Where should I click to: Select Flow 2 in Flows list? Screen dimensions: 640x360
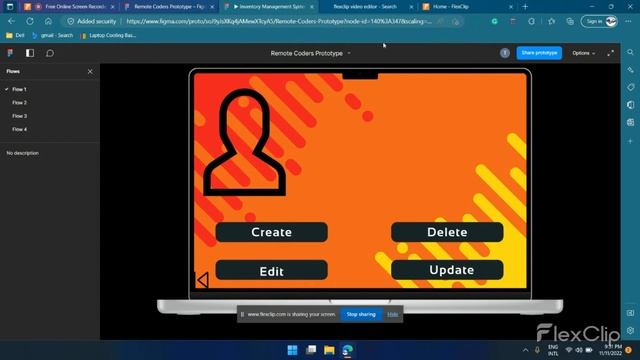tap(19, 102)
